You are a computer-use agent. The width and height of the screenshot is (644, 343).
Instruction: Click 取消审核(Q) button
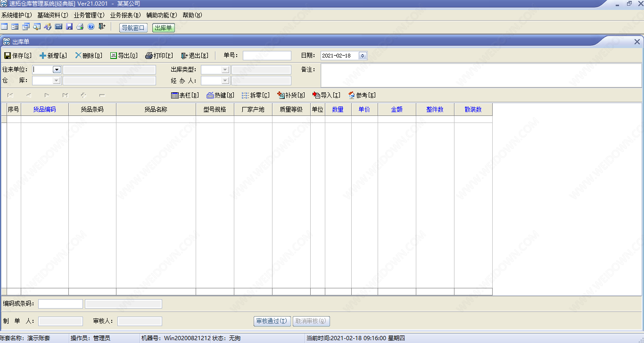[311, 321]
